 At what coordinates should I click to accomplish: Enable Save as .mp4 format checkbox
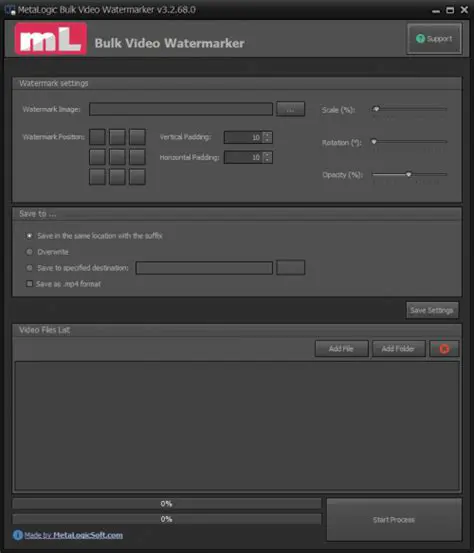[x=30, y=284]
